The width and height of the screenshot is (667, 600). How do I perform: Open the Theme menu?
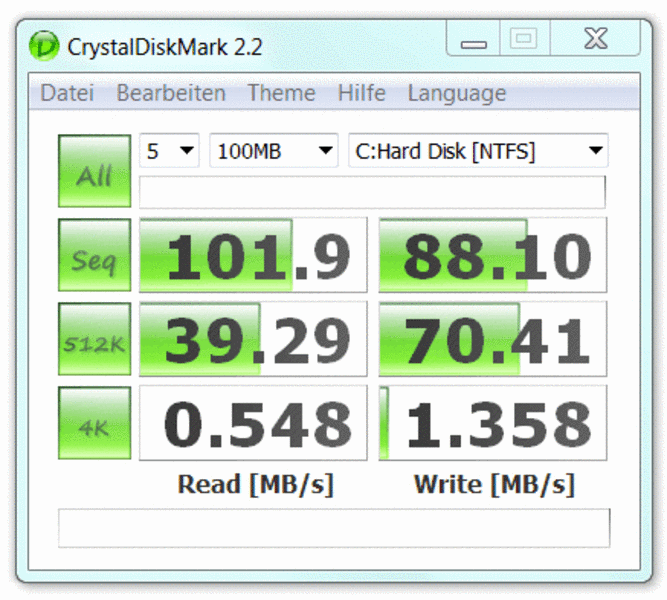pyautogui.click(x=282, y=93)
